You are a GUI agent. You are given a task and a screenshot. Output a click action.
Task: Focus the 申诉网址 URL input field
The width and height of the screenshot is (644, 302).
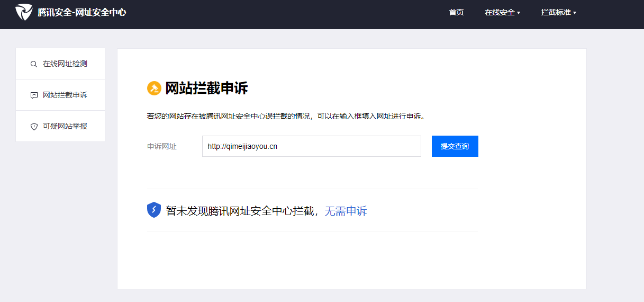(x=312, y=146)
